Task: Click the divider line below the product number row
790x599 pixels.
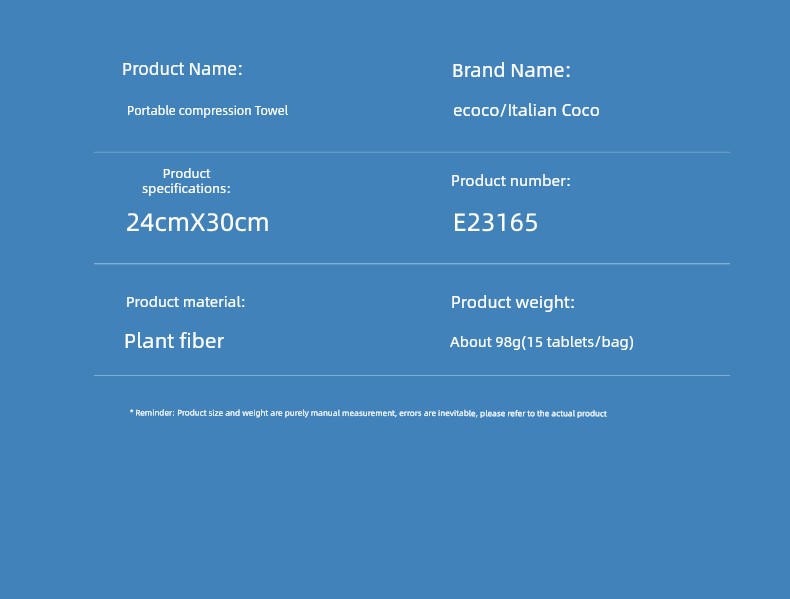Action: (x=411, y=264)
